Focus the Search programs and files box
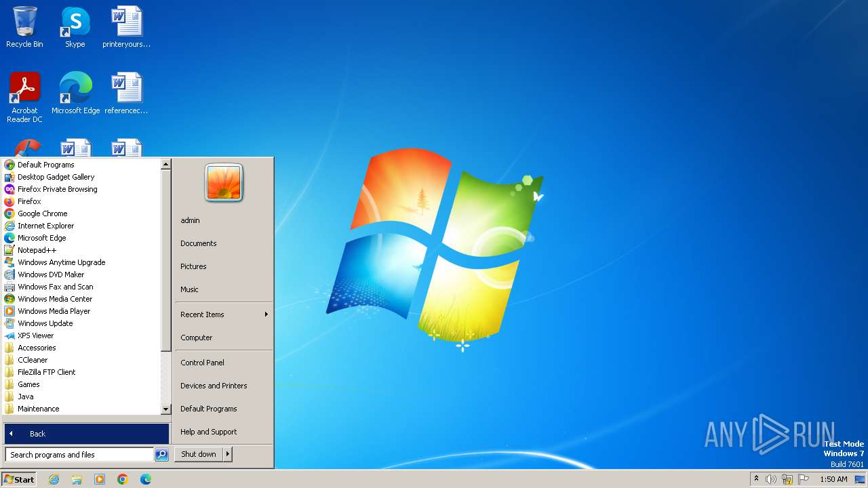 (79, 455)
